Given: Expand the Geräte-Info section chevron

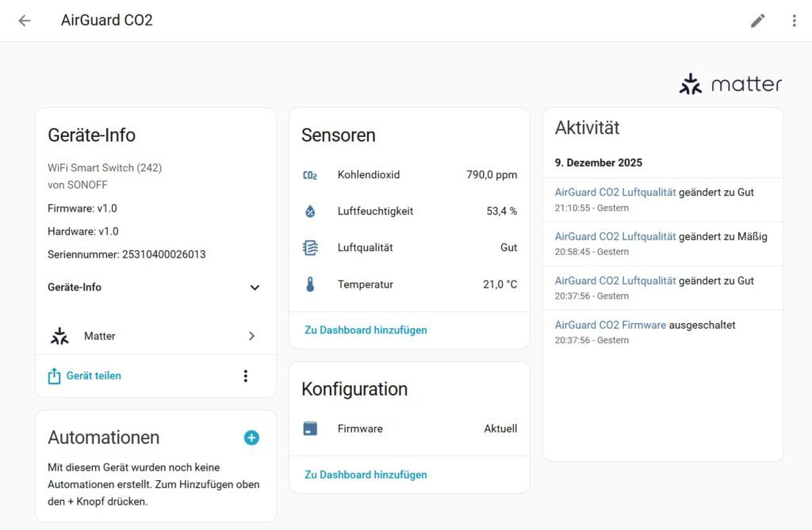Looking at the screenshot, I should (255, 288).
